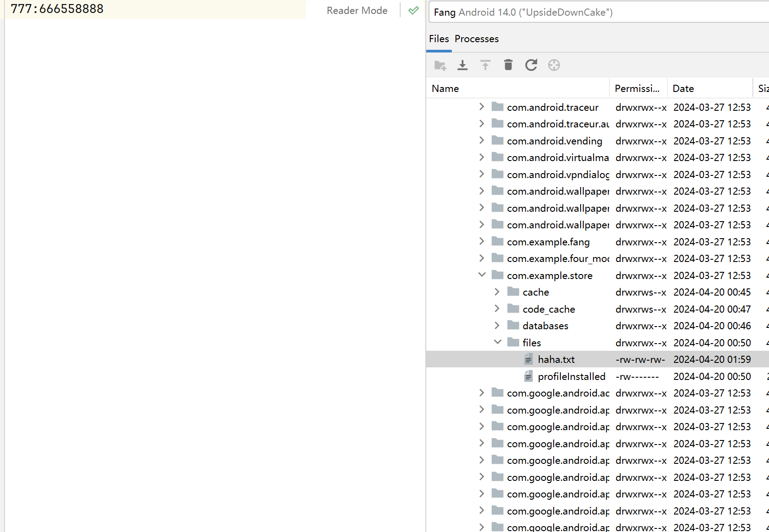Click the com.android.traceur folder icon

498,107
